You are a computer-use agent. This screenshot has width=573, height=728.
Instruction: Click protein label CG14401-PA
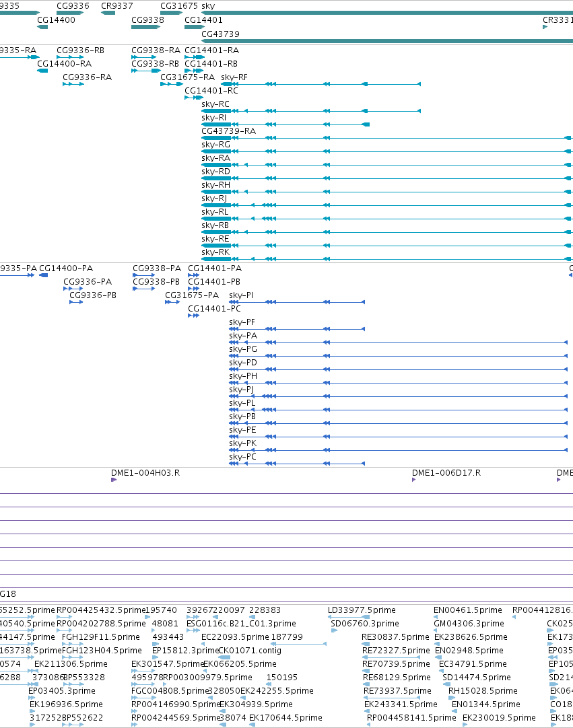(215, 268)
